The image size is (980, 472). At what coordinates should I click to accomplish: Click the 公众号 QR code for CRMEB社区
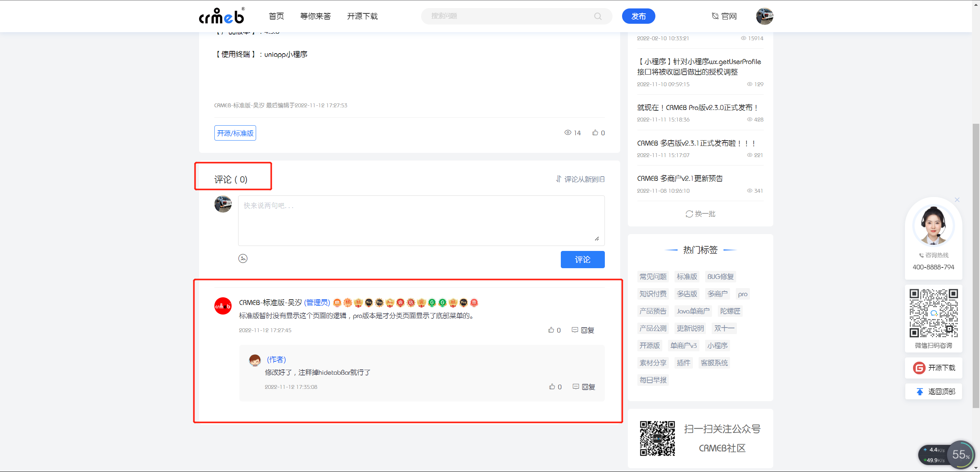point(657,439)
